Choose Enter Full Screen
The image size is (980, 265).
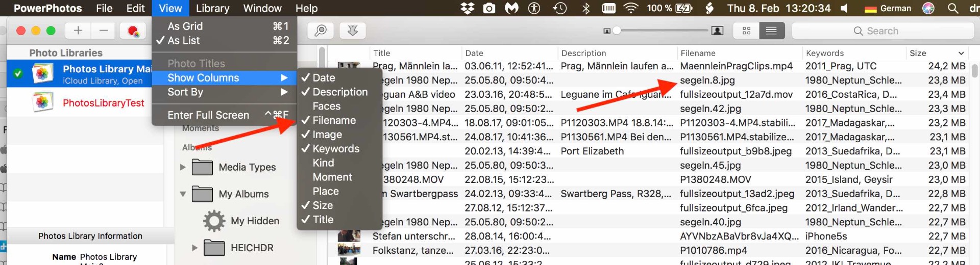pos(224,115)
